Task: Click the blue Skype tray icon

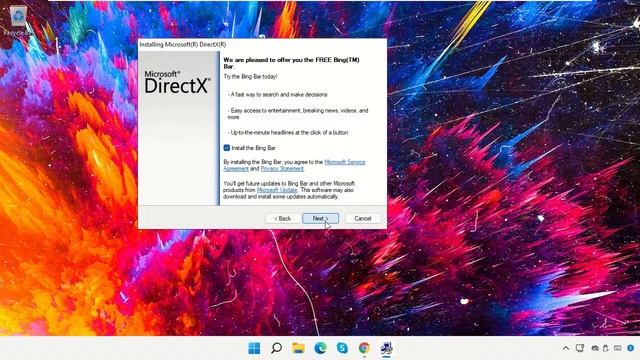Action: coord(631,348)
